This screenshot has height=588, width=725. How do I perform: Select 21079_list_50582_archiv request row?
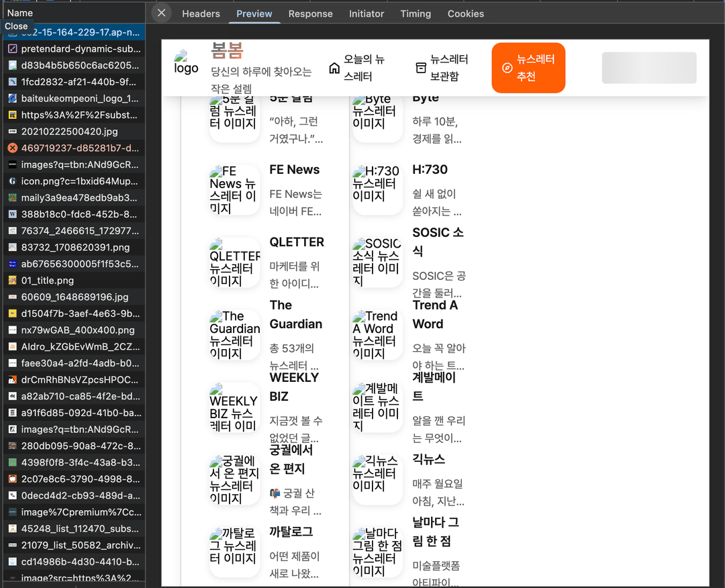[x=74, y=545]
